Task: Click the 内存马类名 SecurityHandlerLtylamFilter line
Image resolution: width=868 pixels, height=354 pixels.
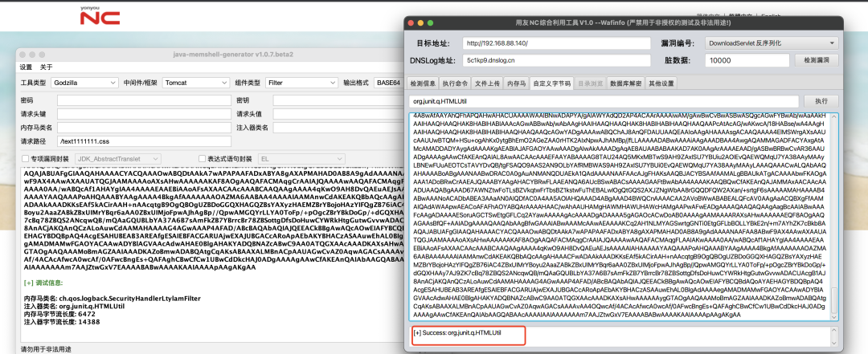Action: 112,298
